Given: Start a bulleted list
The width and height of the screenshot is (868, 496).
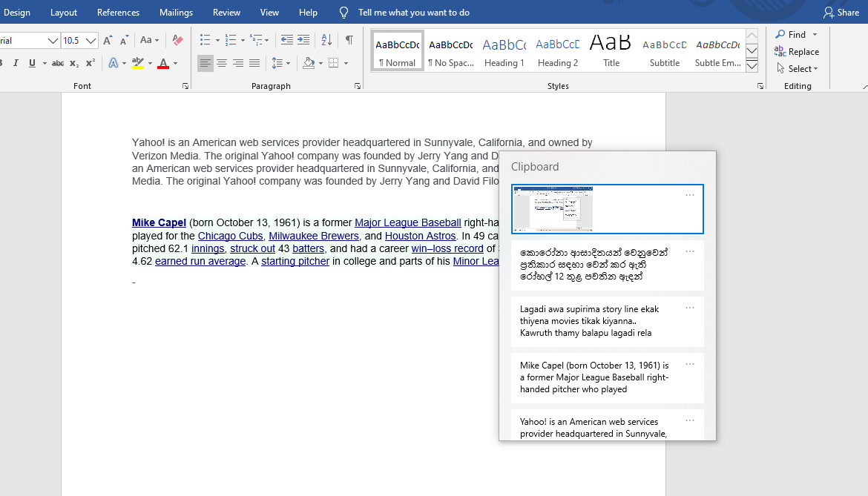Looking at the screenshot, I should (206, 40).
